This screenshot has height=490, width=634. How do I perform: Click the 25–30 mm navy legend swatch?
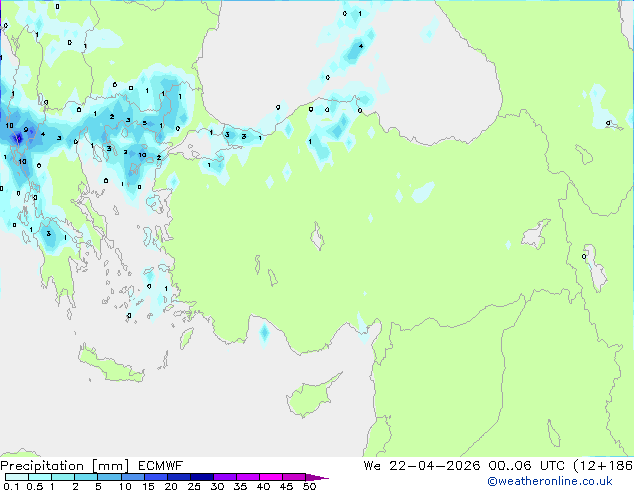pyautogui.click(x=201, y=477)
